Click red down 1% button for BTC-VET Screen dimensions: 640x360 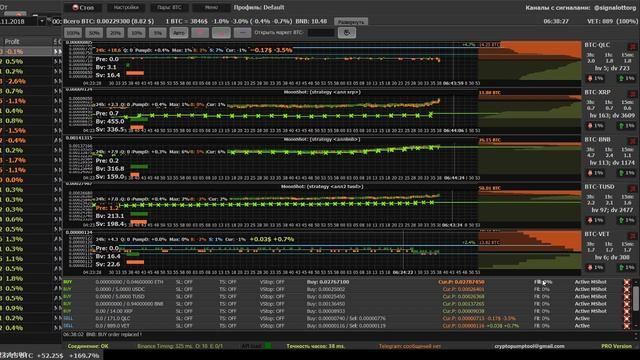point(595,267)
